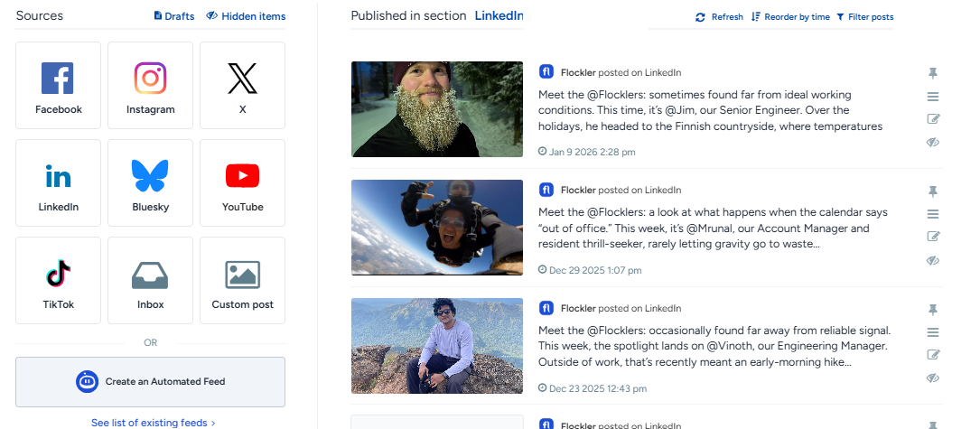Choose the YouTube source tile

tap(242, 182)
